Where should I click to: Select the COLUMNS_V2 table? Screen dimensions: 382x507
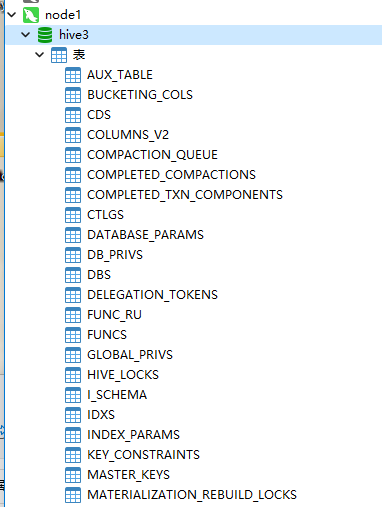128,135
